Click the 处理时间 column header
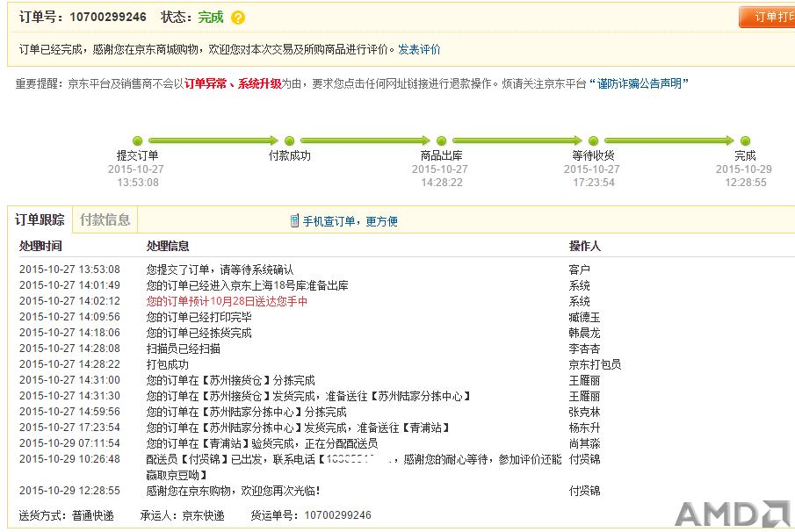This screenshot has height=532, width=795. (x=40, y=246)
